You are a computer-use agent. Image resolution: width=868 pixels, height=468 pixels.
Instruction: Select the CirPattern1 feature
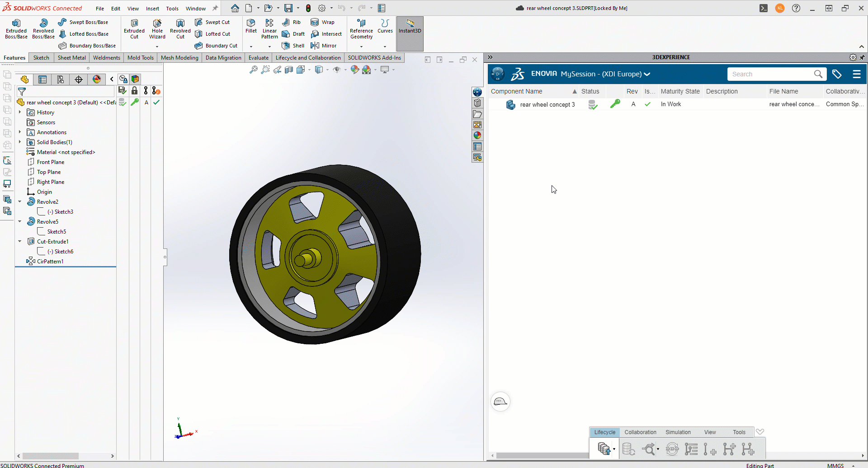tap(50, 262)
